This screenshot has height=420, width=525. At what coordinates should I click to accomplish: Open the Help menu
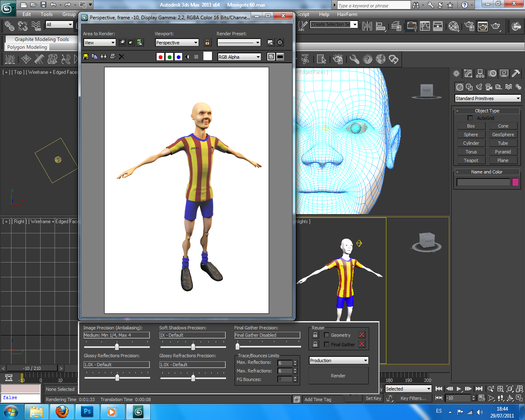[x=324, y=14]
